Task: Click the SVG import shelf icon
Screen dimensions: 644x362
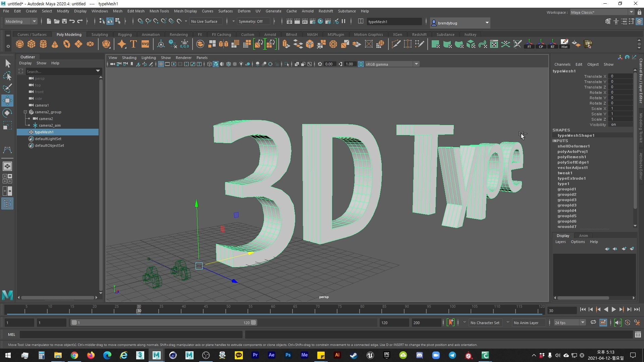Action: click(145, 44)
